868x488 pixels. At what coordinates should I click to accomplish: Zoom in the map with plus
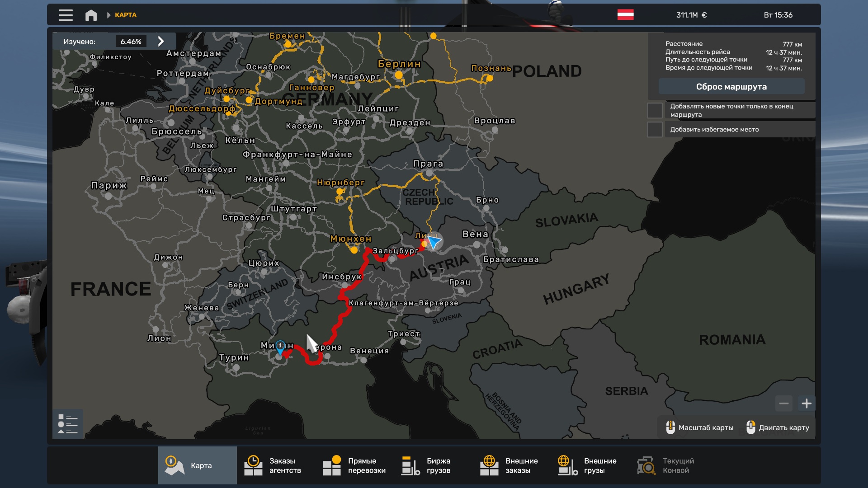click(x=807, y=404)
